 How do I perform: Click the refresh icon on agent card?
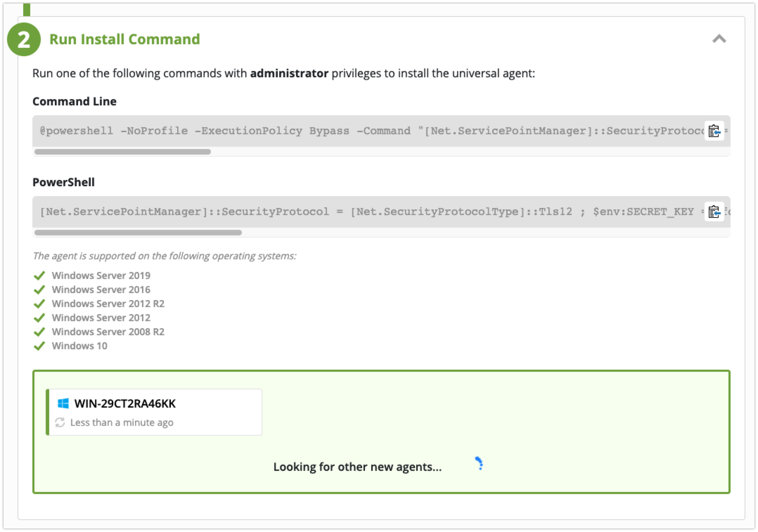(60, 422)
